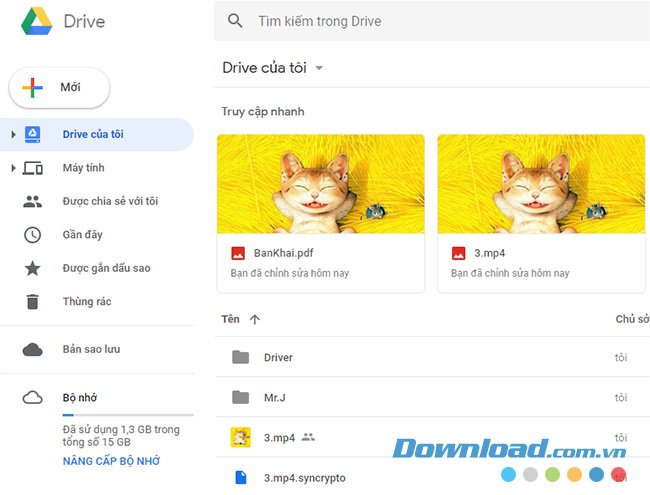Click the 3.mp4 card file name
This screenshot has height=495, width=650.
coord(490,253)
